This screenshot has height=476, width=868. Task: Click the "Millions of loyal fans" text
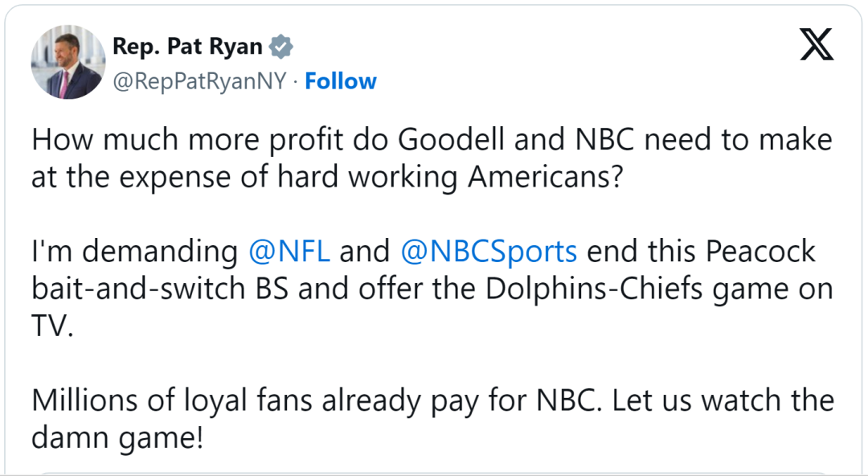coord(173,400)
